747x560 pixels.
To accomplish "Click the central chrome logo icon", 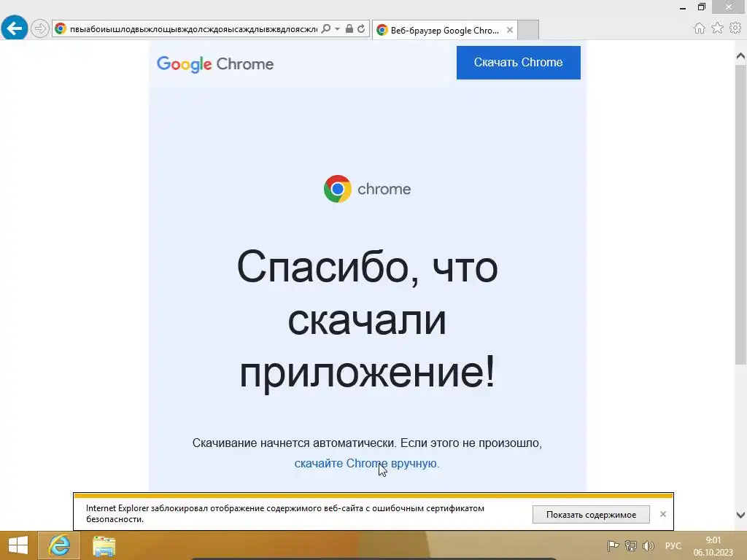I will tap(338, 189).
